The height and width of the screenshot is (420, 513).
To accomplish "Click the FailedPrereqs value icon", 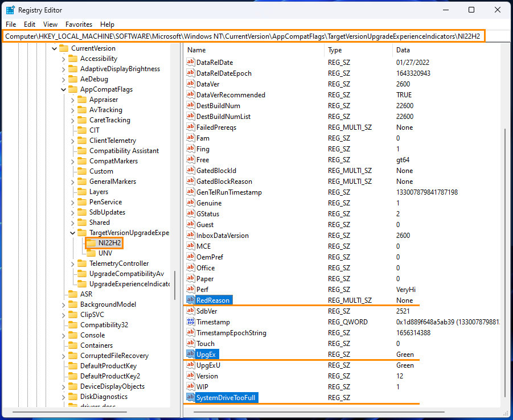I will point(190,127).
